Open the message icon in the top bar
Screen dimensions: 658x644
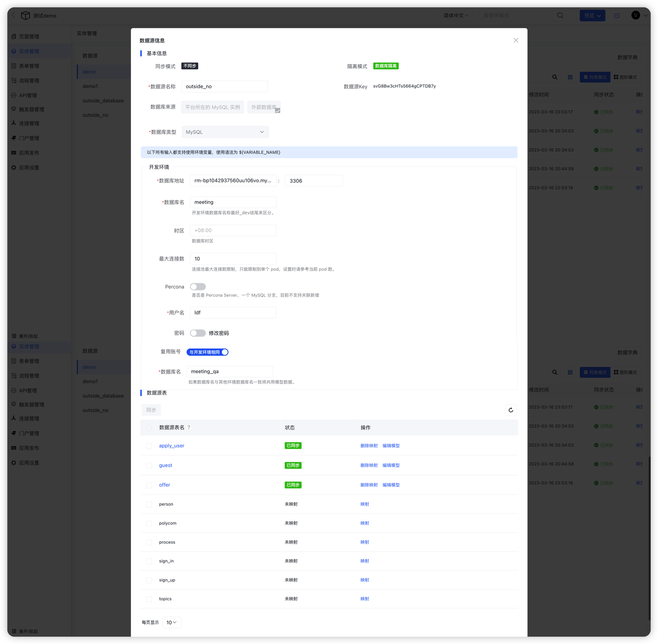[617, 16]
